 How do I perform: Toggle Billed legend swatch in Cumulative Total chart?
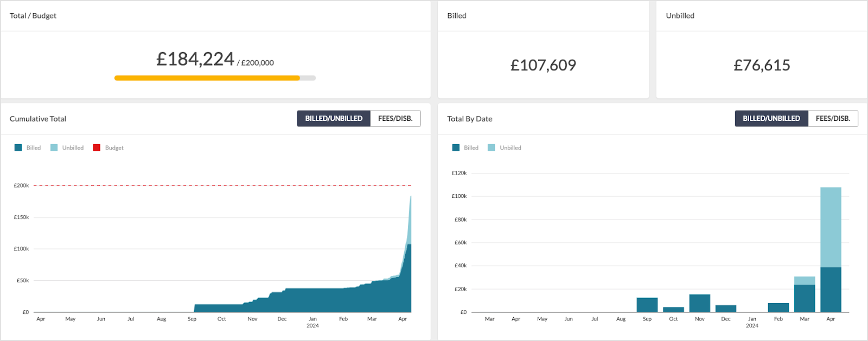click(18, 147)
